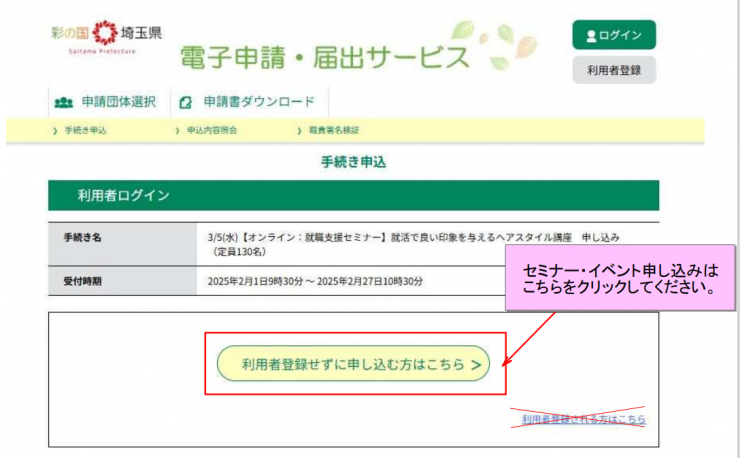The height and width of the screenshot is (458, 740).
Task: Click chevron arrow before 職責署名検証 menu item
Action: [299, 131]
